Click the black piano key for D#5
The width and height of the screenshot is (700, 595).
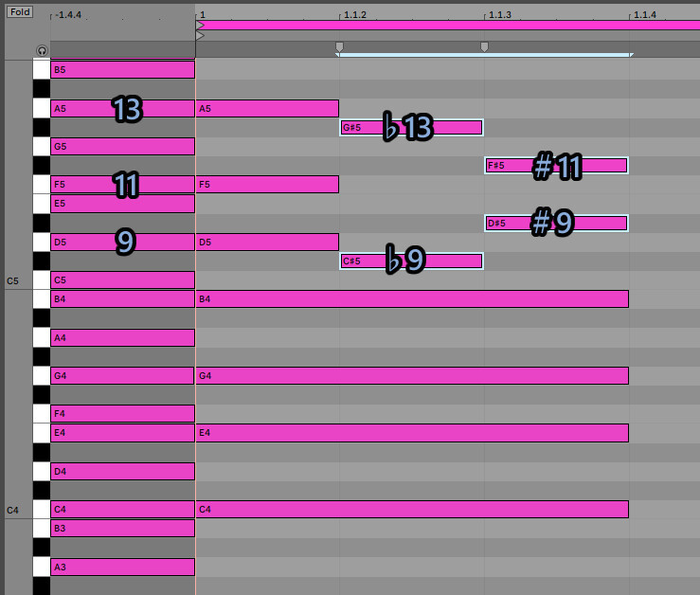coord(42,223)
